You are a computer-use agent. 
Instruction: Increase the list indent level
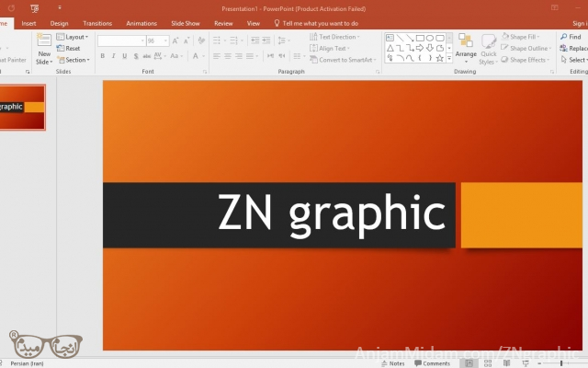click(x=266, y=40)
